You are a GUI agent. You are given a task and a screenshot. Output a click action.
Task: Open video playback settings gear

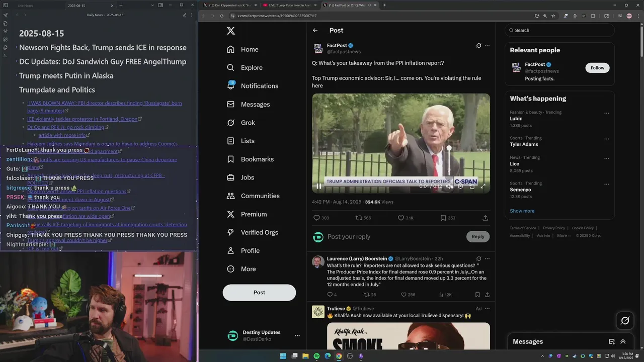460,186
